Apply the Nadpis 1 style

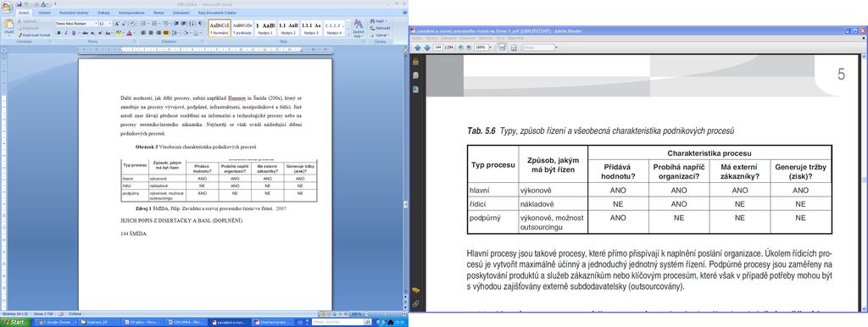click(x=265, y=28)
